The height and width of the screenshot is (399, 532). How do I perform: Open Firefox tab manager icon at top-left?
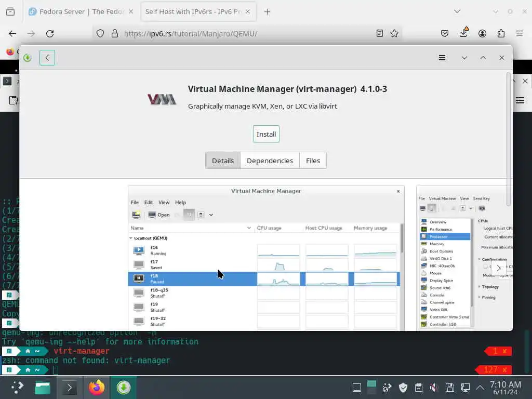tap(10, 11)
